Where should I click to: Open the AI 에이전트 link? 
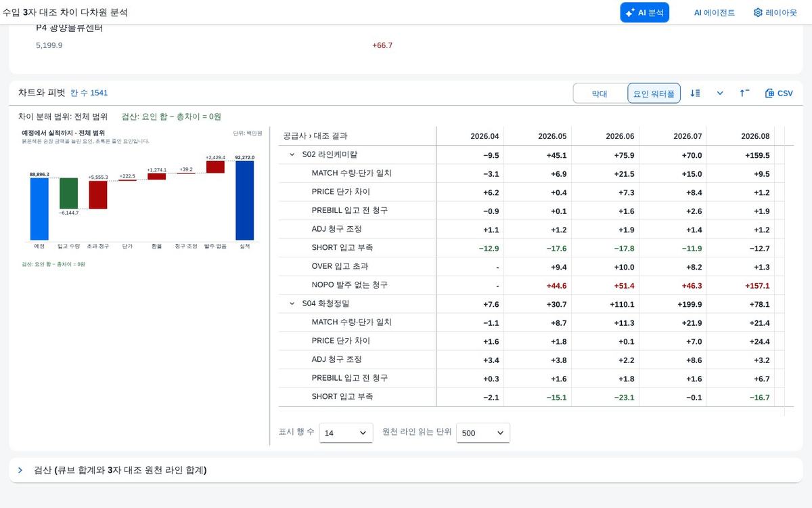(714, 12)
